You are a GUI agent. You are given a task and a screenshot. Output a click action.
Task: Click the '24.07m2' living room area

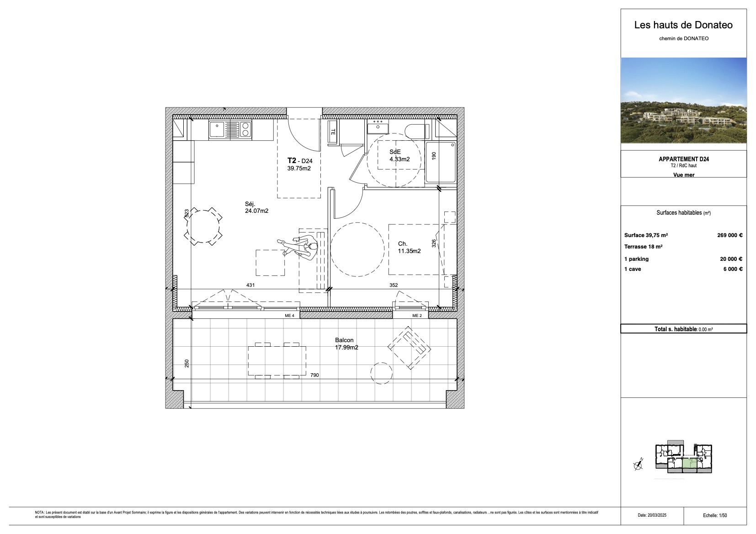pyautogui.click(x=256, y=211)
